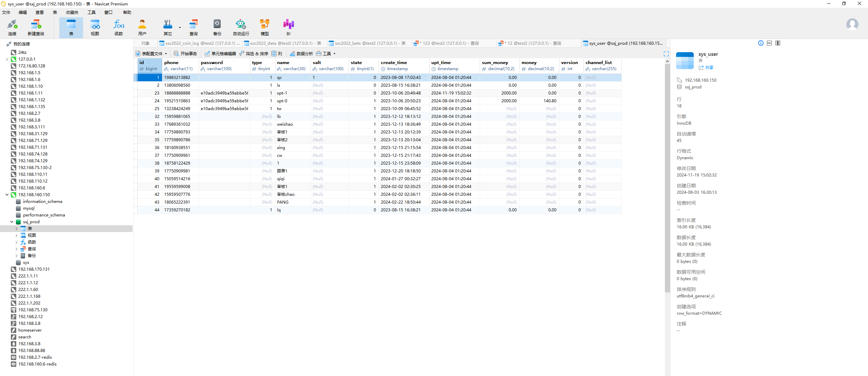This screenshot has width=868, height=376.
Task: Switch to the Objects (对象) tab
Action: coord(145,43)
